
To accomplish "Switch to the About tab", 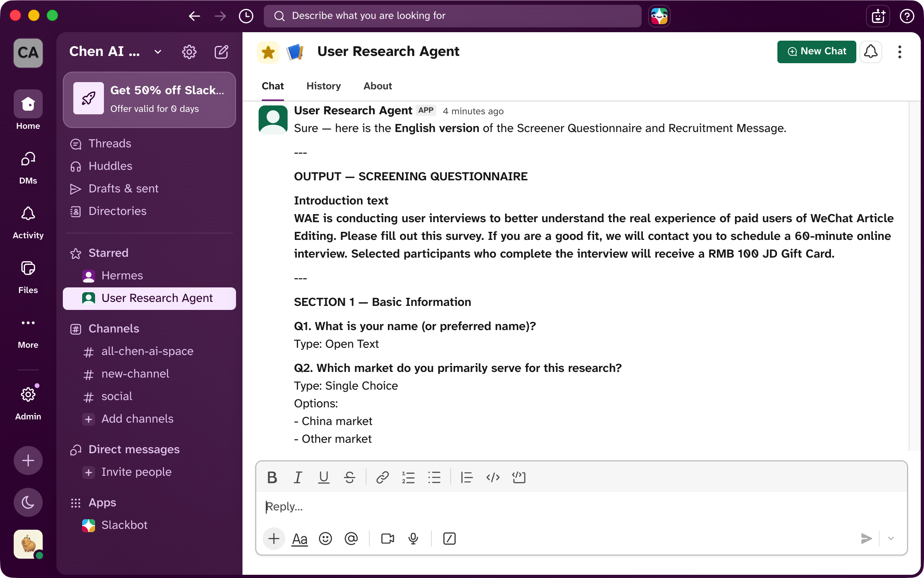I will coord(377,86).
